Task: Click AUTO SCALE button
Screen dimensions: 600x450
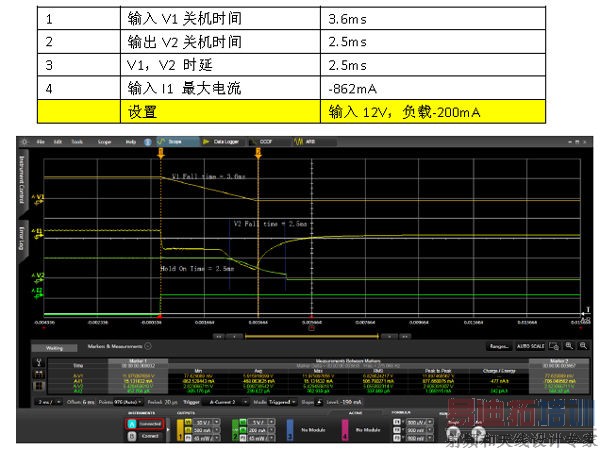Action: click(530, 347)
